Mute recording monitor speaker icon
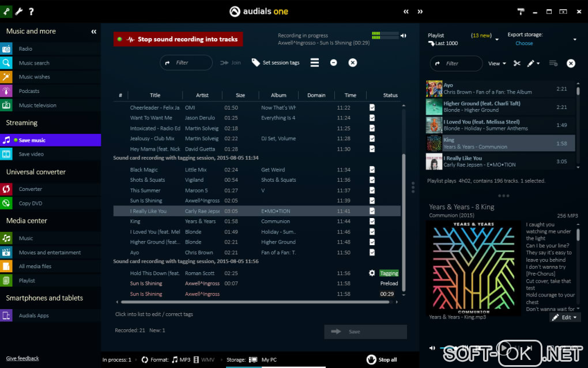588x368 pixels. pos(404,36)
